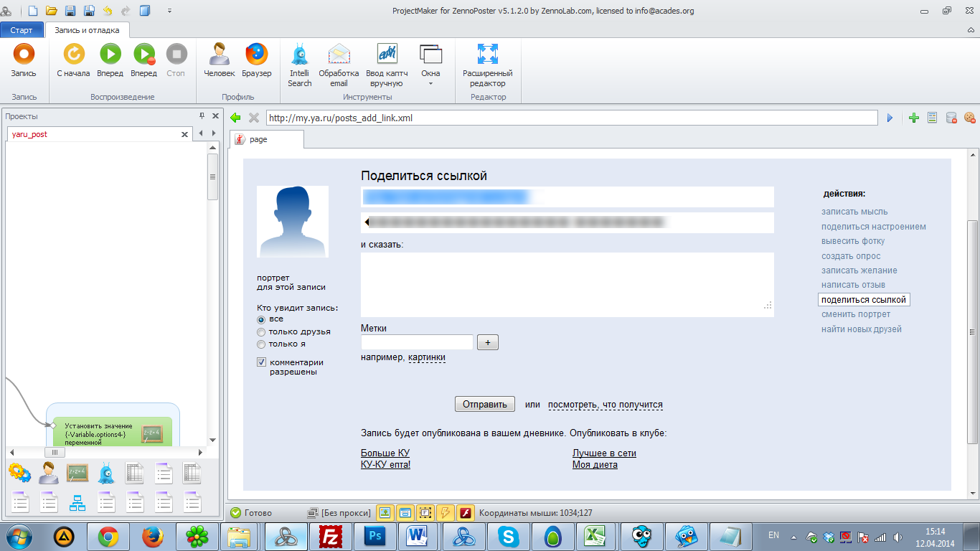The height and width of the screenshot is (551, 980).
Task: Click the С начала restart button
Action: pyautogui.click(x=74, y=61)
